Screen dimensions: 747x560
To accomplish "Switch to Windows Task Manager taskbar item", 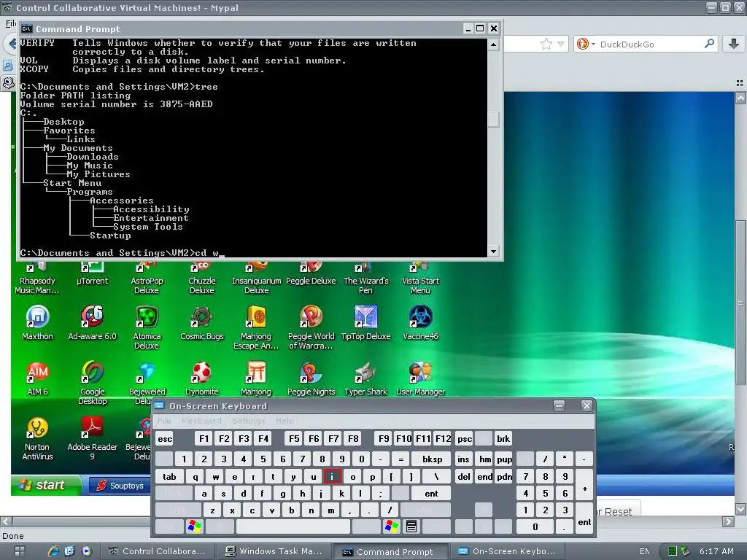I will (275, 551).
